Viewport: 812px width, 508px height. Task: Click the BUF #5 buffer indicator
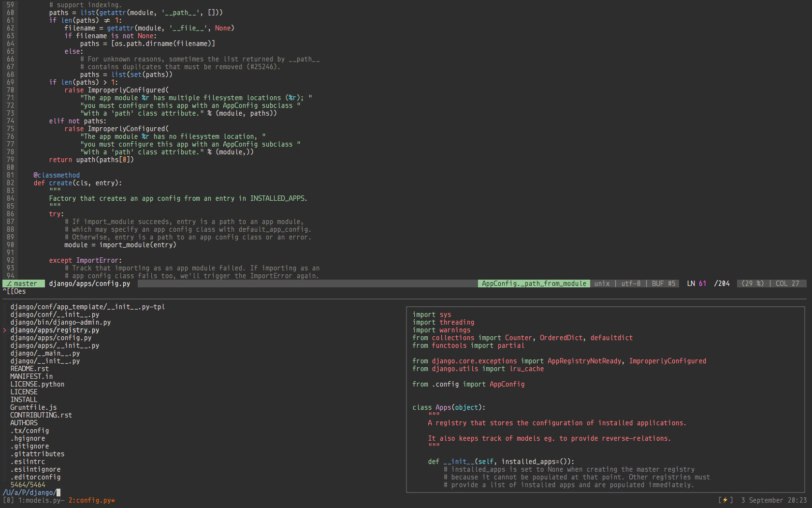tap(664, 284)
